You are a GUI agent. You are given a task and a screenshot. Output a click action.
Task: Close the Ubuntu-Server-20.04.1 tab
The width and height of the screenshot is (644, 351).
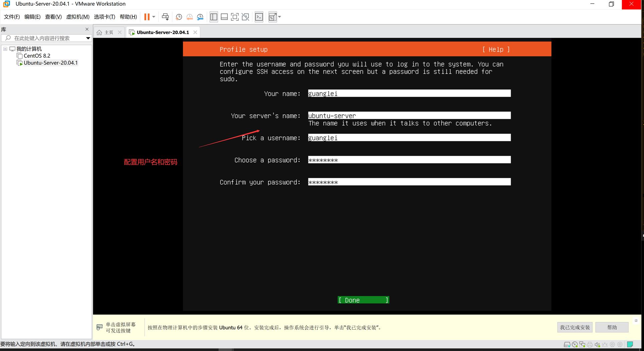pyautogui.click(x=195, y=32)
